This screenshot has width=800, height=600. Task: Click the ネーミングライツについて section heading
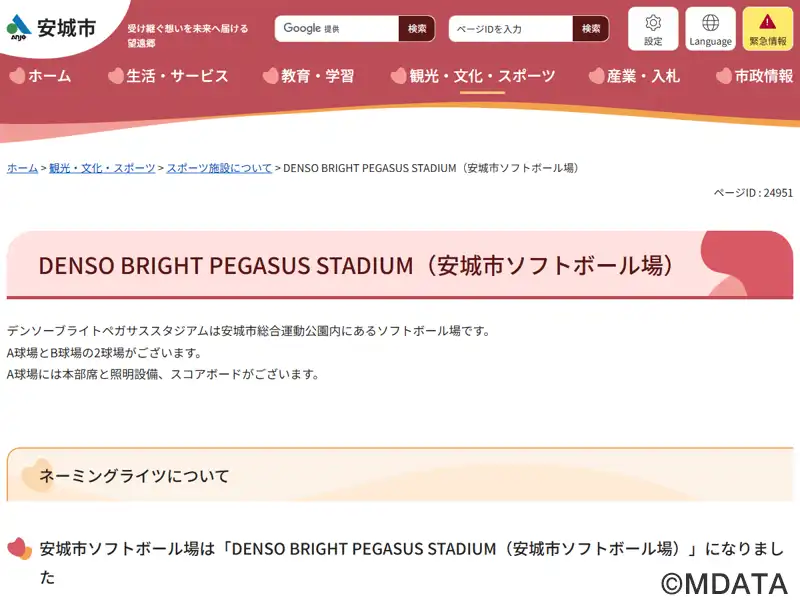pos(134,476)
